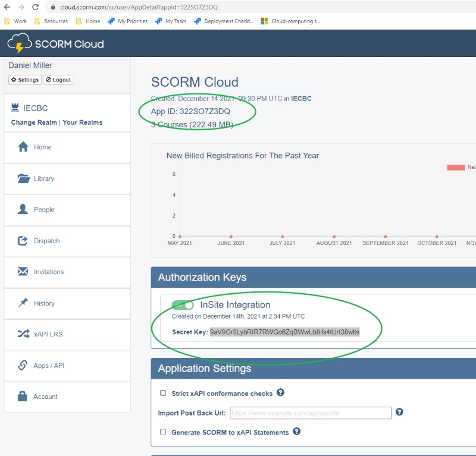Open the My Priorities bookmark
This screenshot has height=456, width=476.
(129, 21)
